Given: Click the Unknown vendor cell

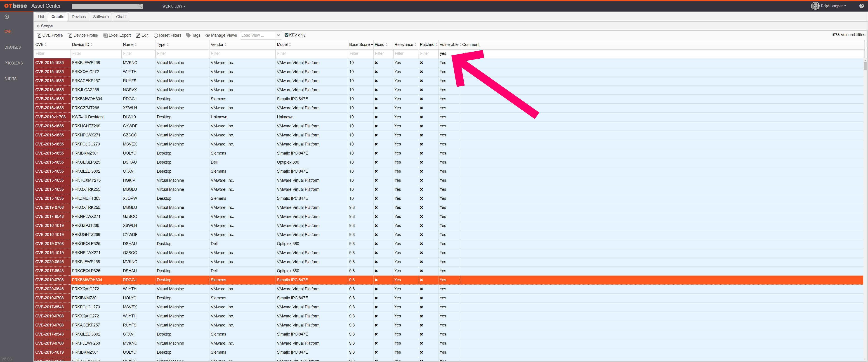Looking at the screenshot, I should (x=242, y=117).
